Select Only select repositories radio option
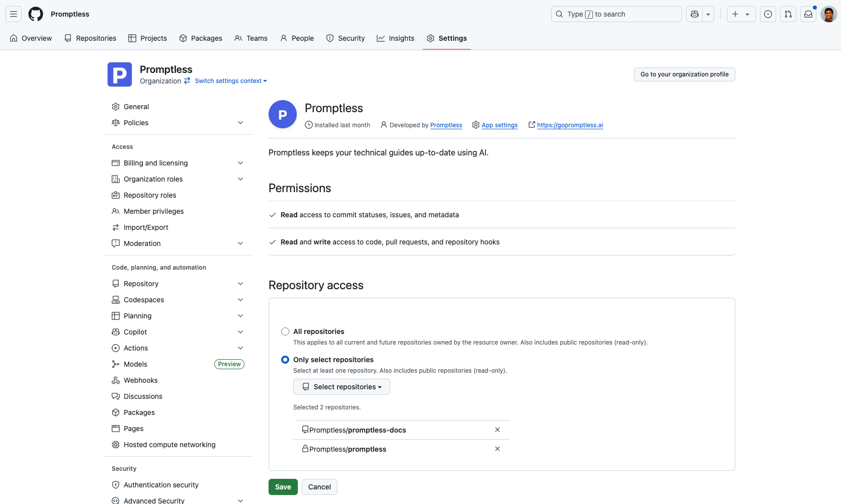Screen dimensions: 841x504 285,360
